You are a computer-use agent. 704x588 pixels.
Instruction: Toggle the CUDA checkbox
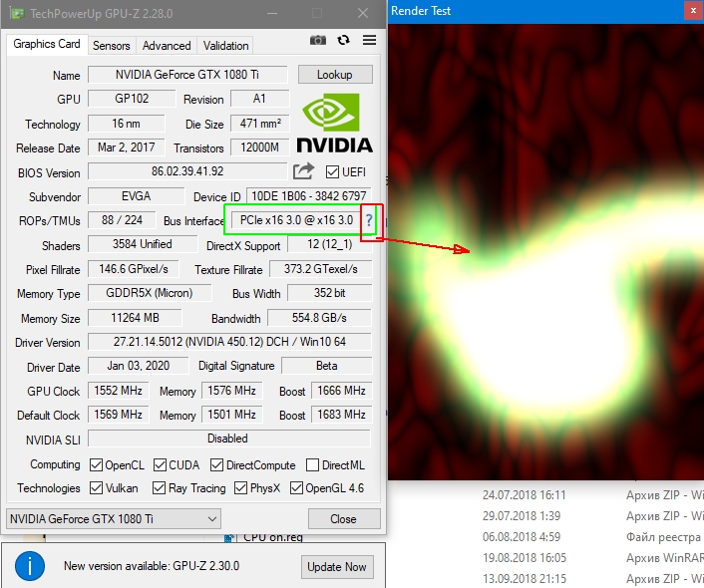click(x=160, y=465)
